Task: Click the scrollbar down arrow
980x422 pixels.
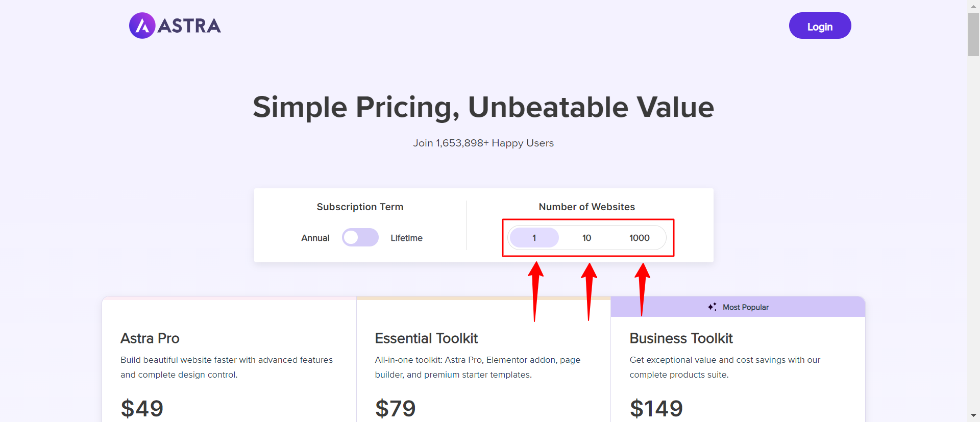Action: pyautogui.click(x=973, y=415)
